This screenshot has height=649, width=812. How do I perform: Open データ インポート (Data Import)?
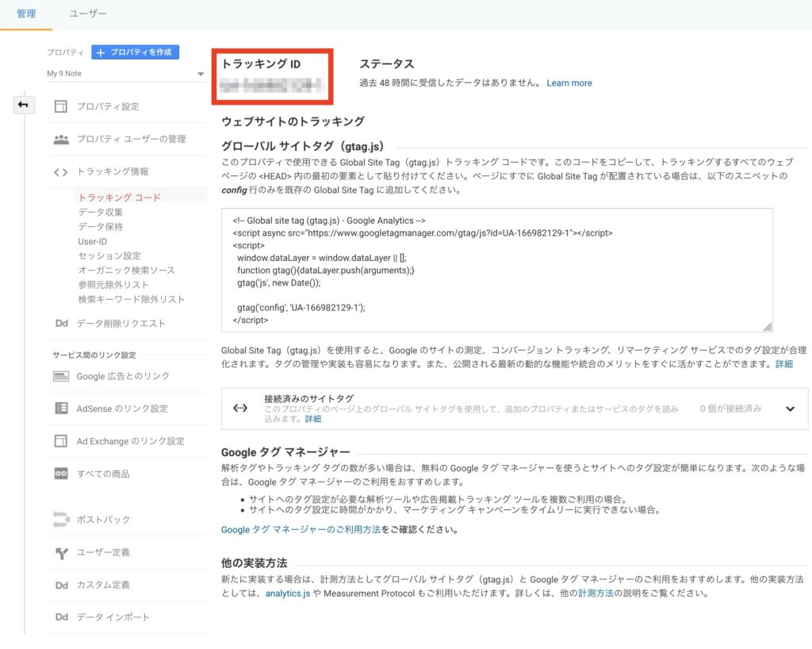point(113,617)
